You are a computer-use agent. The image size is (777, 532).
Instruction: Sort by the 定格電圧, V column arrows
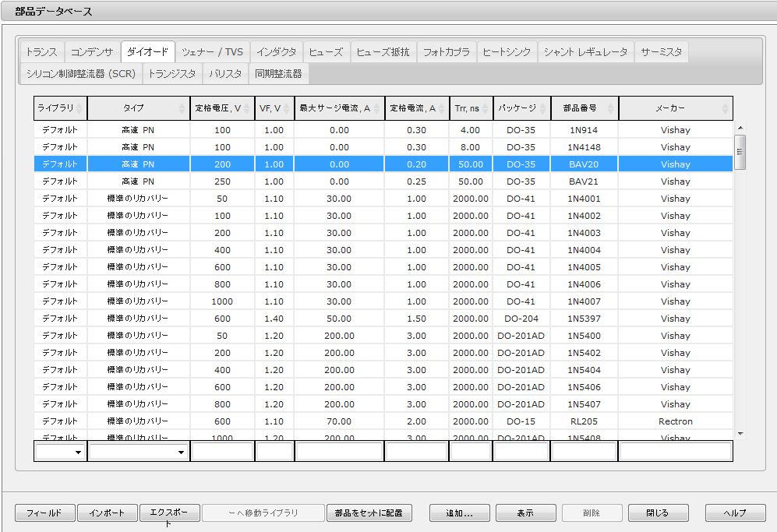point(248,108)
